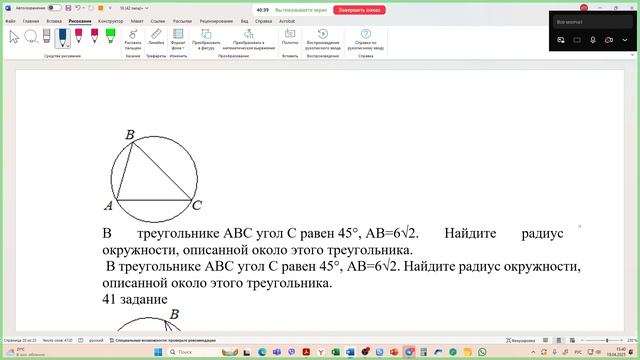Image resolution: width=640 pixels, height=360 pixels.
Task: Toggle the camera in the meeting panel
Action: [x=609, y=40]
